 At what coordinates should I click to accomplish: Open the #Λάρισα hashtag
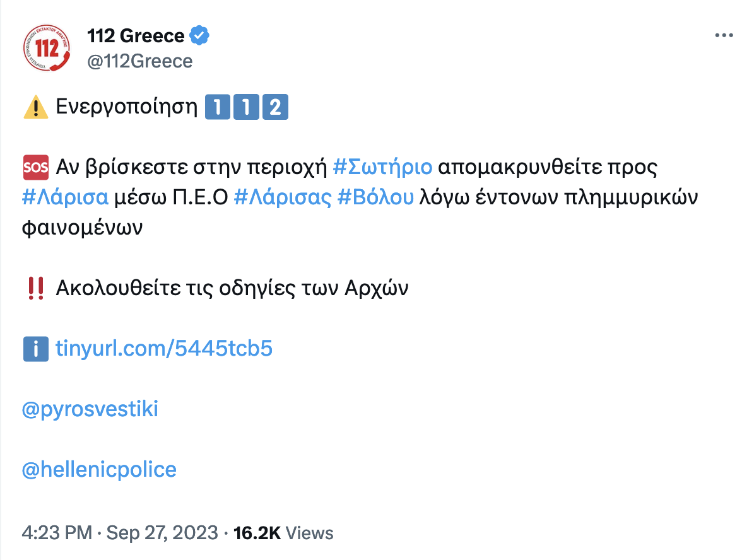point(65,198)
